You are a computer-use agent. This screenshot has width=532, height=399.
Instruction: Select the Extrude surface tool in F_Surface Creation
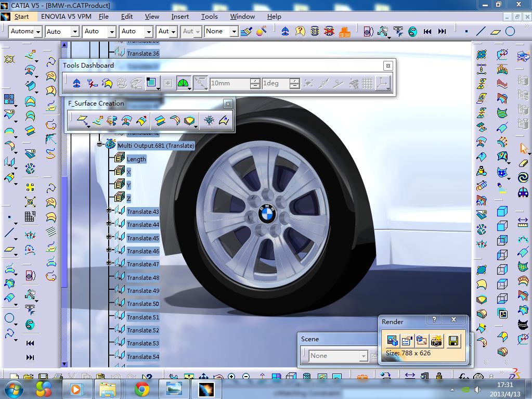(97, 121)
